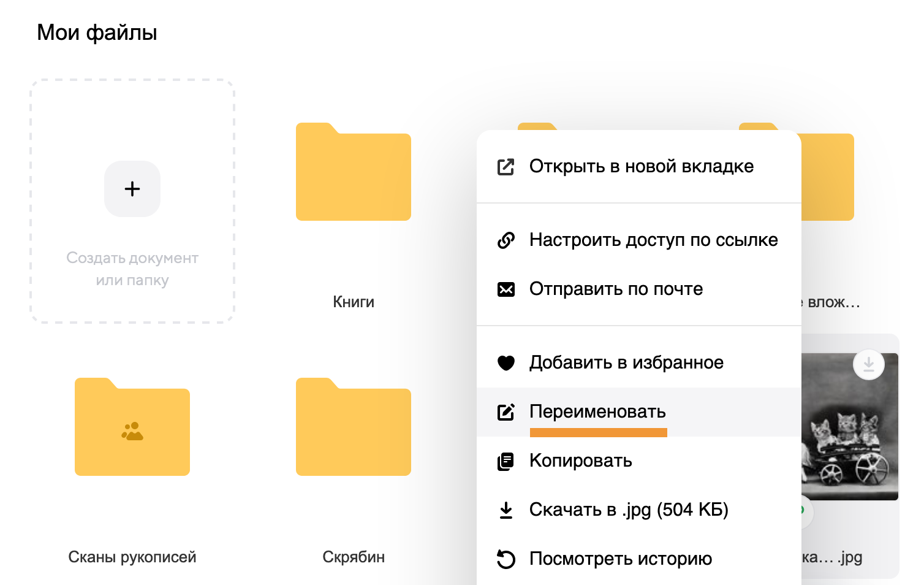Screen dimensions: 924x585
Task: Click the pencil rename icon
Action: [x=506, y=411]
